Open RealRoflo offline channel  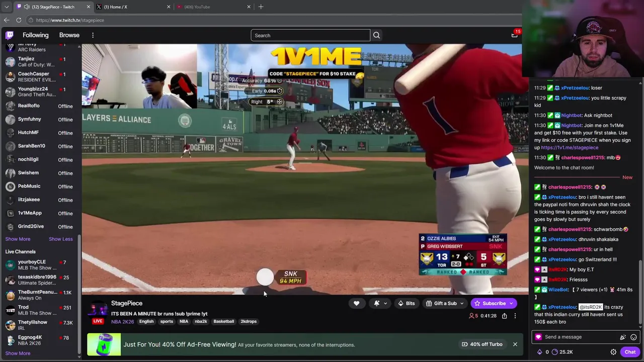[x=40, y=106]
